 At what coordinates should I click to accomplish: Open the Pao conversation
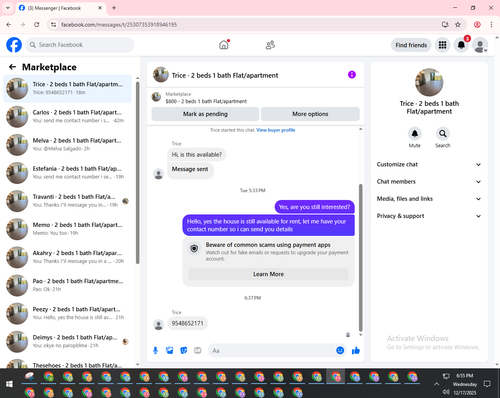pos(68,285)
